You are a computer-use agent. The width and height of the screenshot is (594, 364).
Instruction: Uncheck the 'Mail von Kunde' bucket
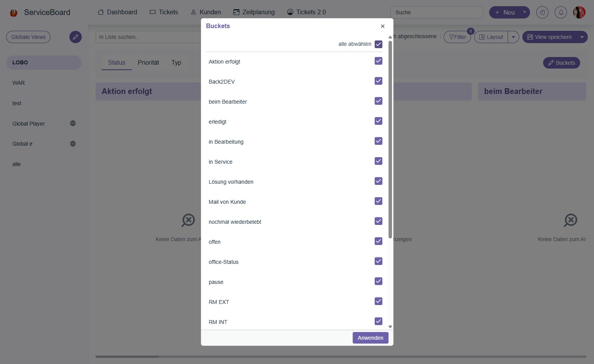click(x=378, y=201)
